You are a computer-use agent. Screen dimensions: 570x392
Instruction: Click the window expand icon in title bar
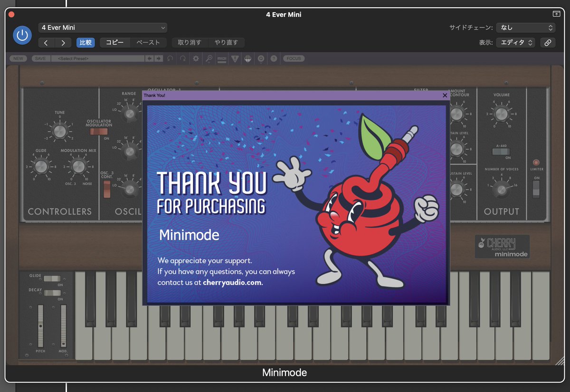coord(556,14)
